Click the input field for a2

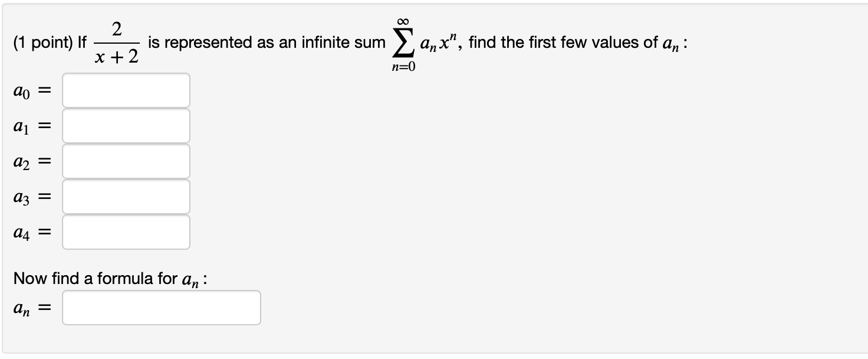126,161
